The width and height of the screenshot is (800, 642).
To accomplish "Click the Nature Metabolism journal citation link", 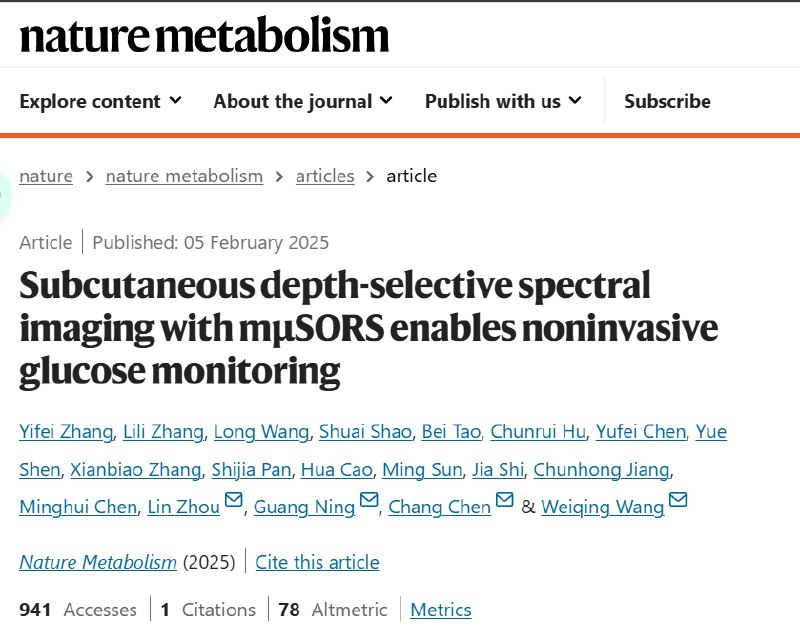I will pyautogui.click(x=98, y=562).
